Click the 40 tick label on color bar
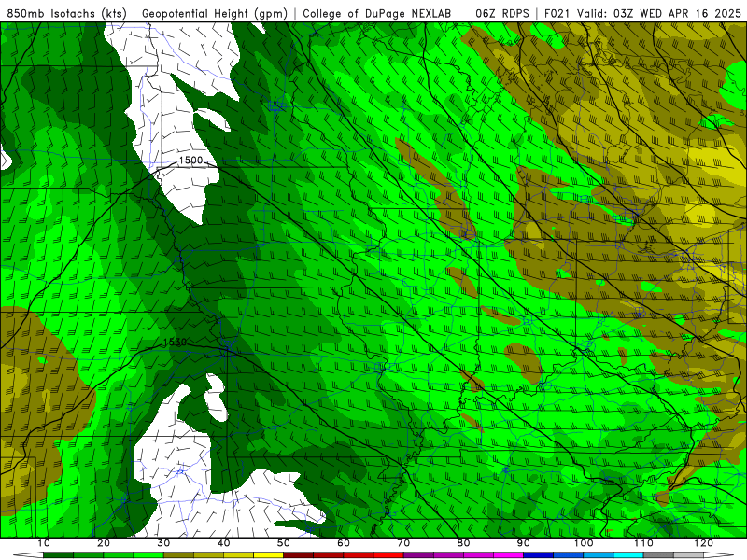This screenshot has height=560, width=747. pos(223,543)
